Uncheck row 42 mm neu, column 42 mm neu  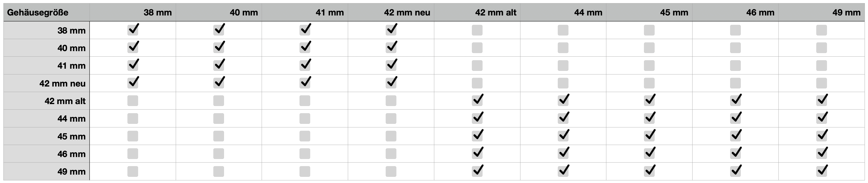point(391,83)
